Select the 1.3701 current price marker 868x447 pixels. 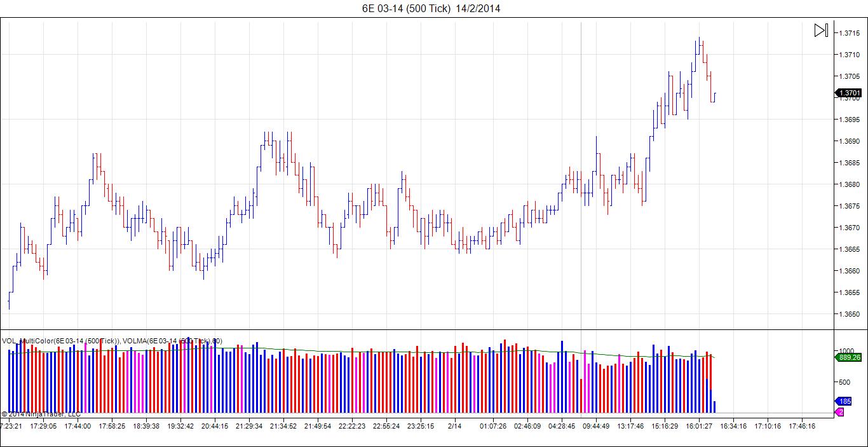[x=849, y=93]
